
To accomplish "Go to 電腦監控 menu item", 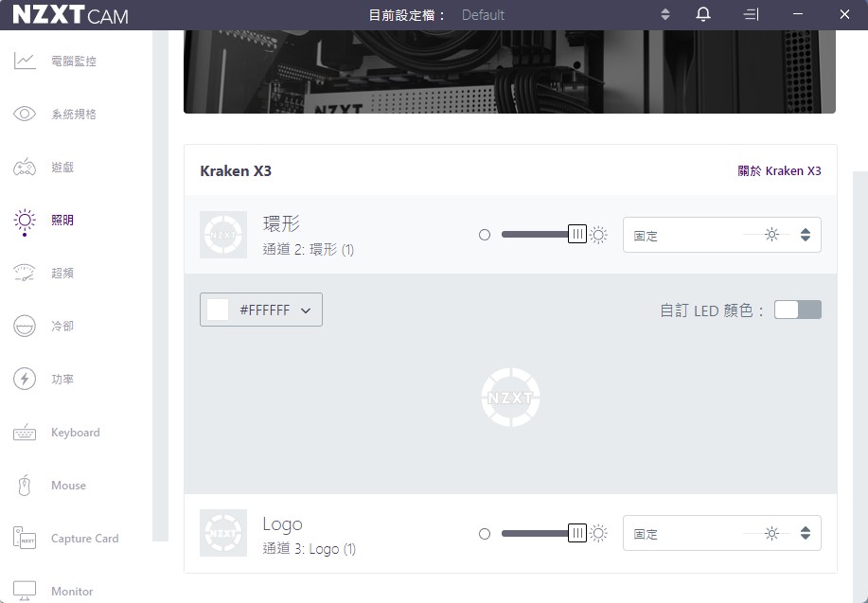I will (74, 61).
